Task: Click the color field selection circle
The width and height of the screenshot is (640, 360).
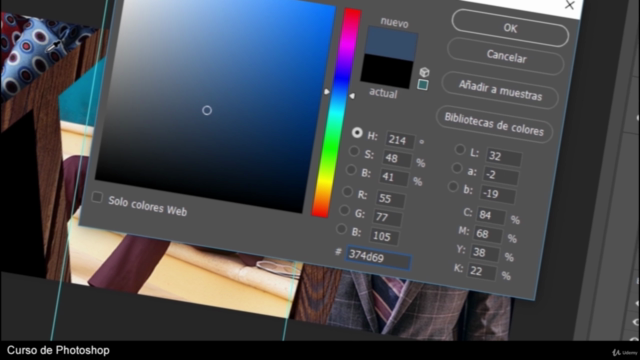Action: coord(207,110)
